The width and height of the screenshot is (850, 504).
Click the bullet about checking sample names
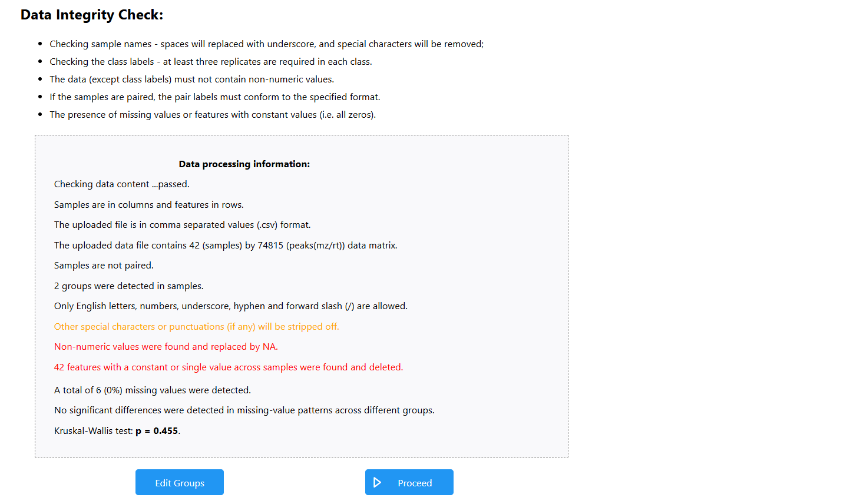(x=266, y=44)
